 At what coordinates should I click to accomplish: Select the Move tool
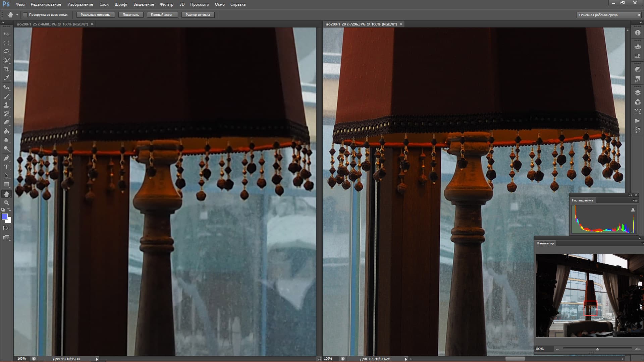tap(6, 34)
